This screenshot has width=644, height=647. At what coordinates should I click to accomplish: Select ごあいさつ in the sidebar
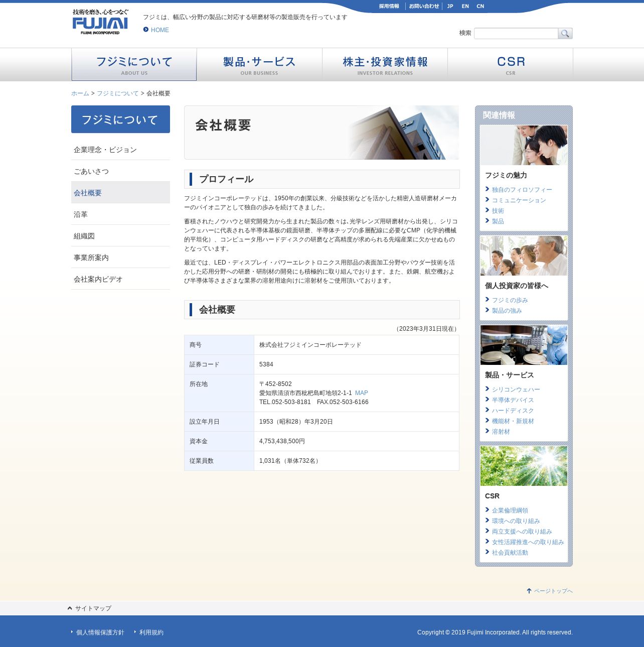tap(120, 171)
